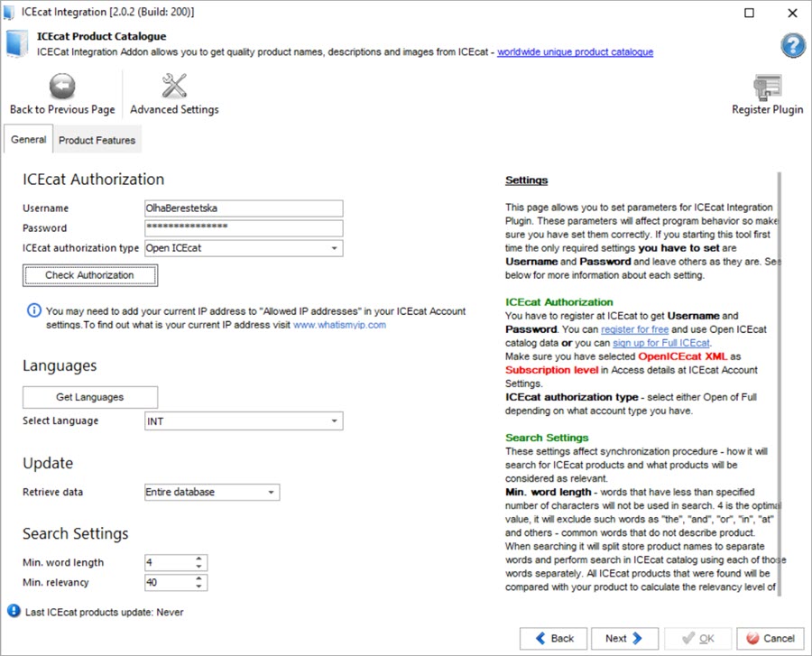The width and height of the screenshot is (812, 656).
Task: Click the Back to Previous Page arrow icon
Action: point(62,86)
